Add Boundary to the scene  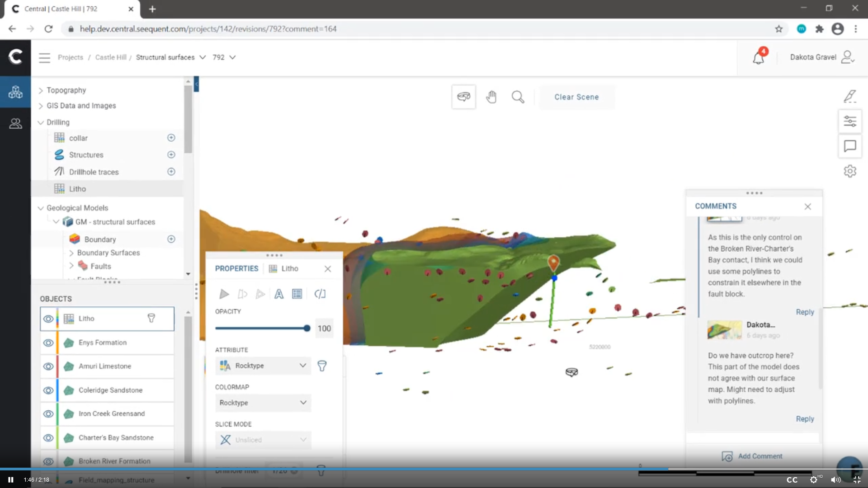click(x=171, y=239)
